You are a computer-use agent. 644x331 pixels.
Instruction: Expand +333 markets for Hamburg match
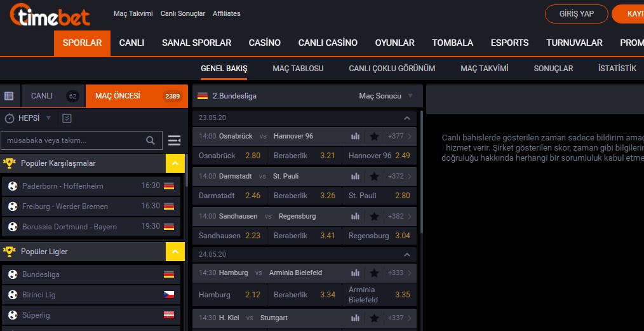tap(399, 273)
